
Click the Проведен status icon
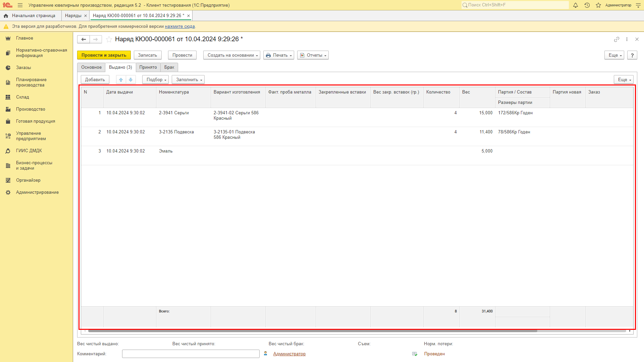(x=415, y=354)
